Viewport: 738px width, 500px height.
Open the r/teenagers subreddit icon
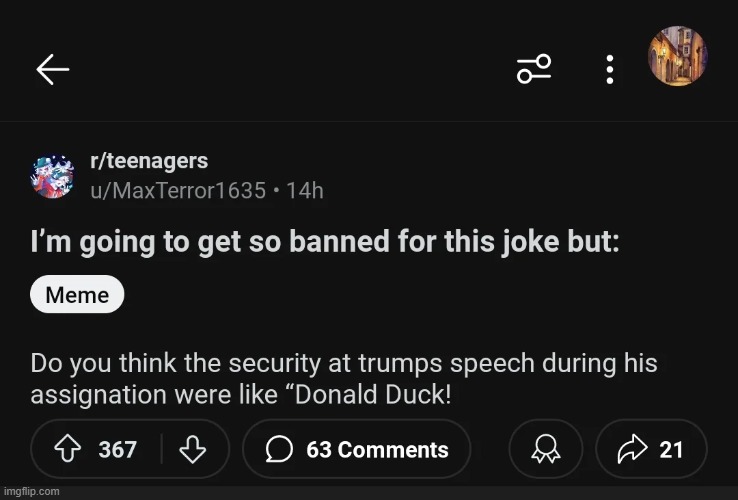pos(52,176)
